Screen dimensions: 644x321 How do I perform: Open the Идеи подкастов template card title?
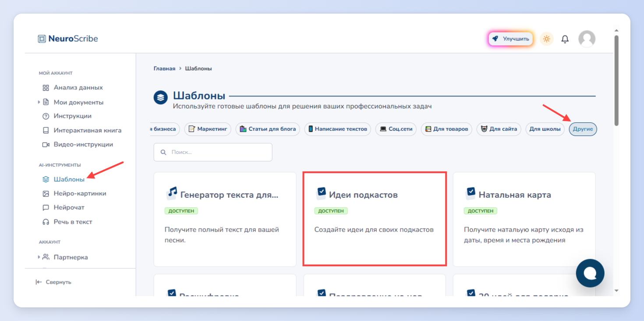(x=363, y=195)
